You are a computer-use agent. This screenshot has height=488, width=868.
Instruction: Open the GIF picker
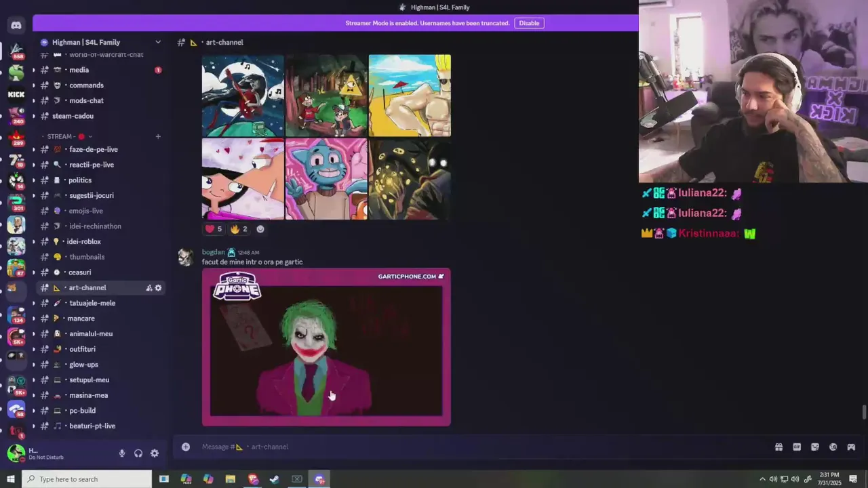(797, 447)
